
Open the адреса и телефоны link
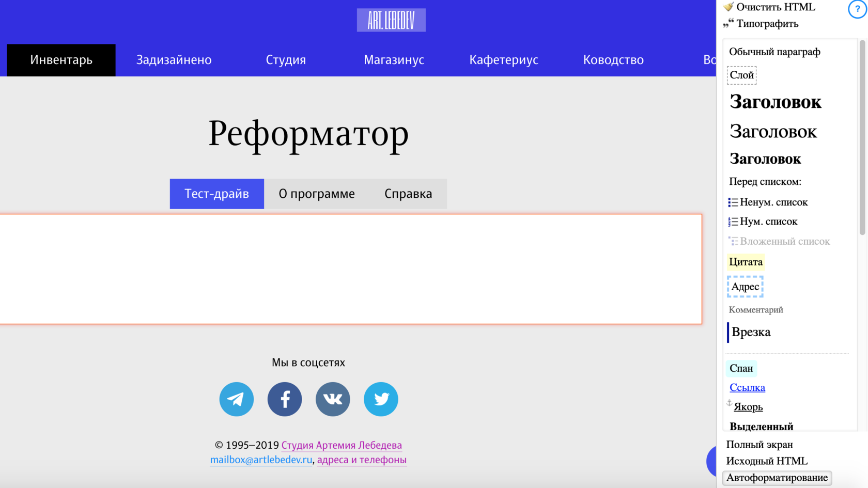pos(362,460)
